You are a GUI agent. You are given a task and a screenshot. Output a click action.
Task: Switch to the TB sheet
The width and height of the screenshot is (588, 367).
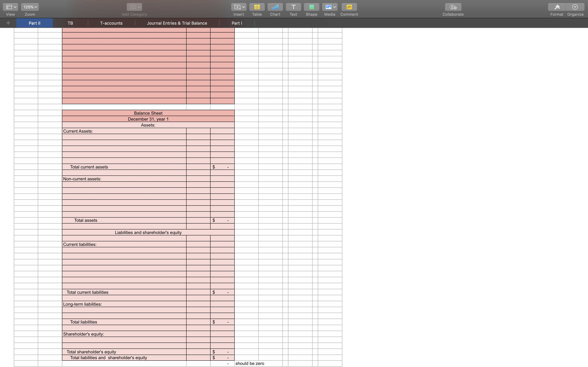[70, 23]
